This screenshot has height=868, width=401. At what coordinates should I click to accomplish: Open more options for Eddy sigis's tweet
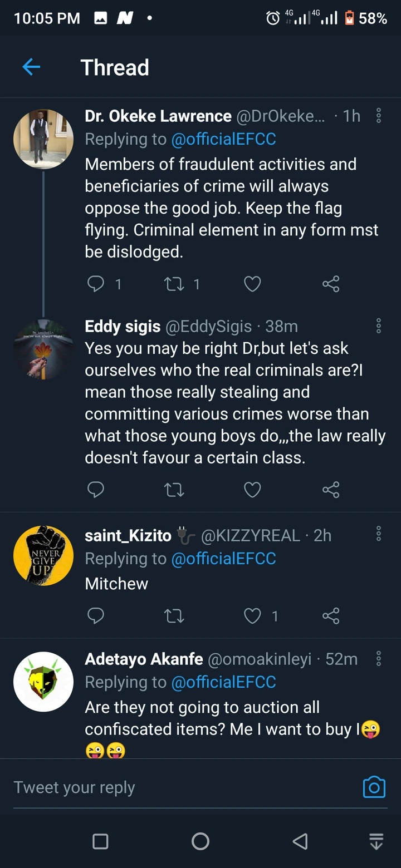pos(379,325)
